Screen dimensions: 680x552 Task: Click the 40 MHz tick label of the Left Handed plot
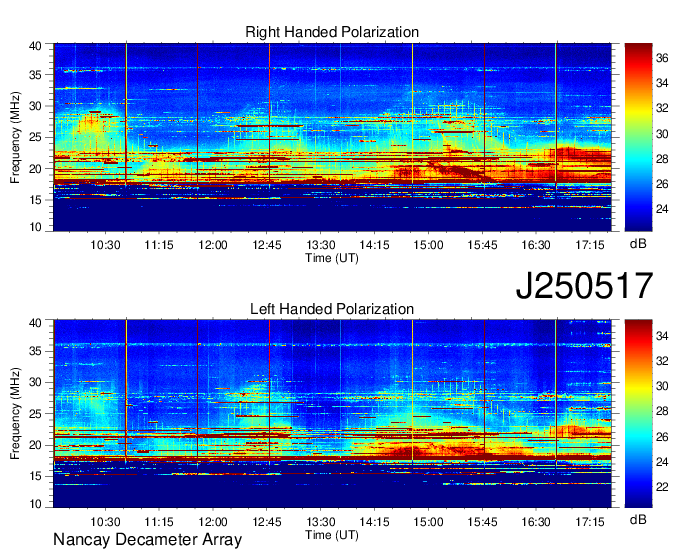click(x=35, y=323)
